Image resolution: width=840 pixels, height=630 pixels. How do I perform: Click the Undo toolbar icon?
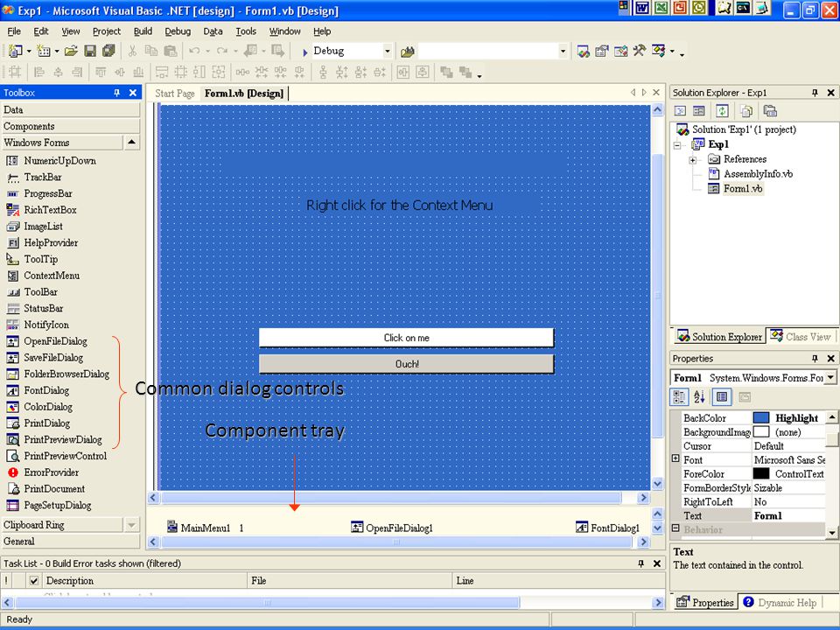click(194, 51)
